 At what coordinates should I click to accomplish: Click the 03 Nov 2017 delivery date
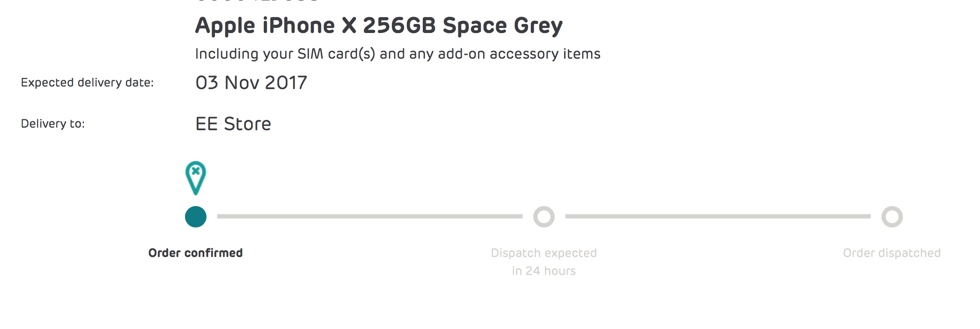pos(251,83)
